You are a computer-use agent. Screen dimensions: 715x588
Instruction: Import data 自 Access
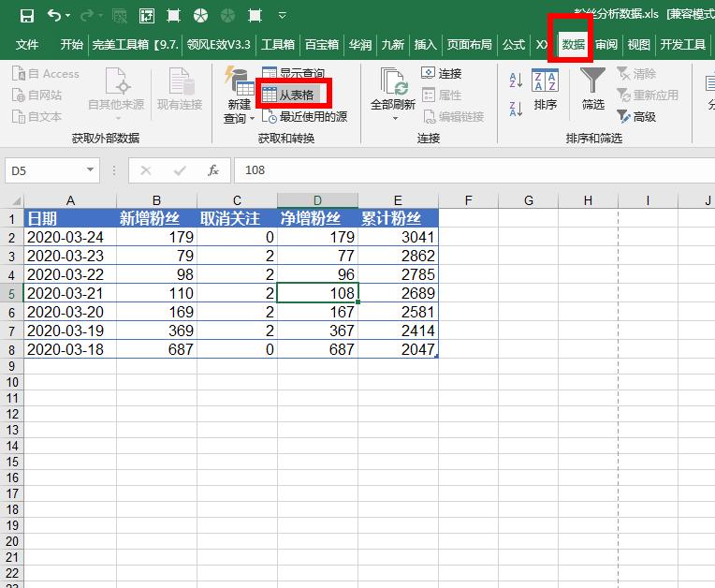46,73
